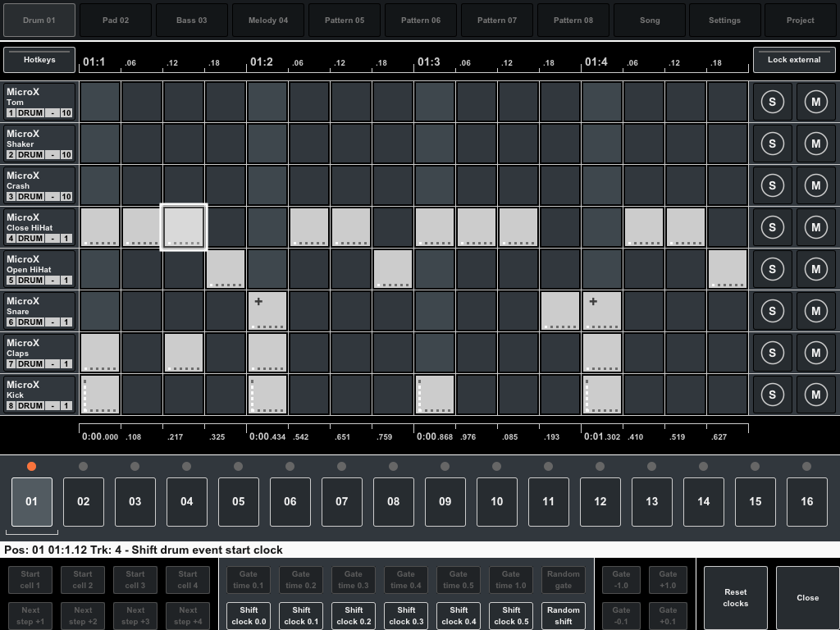Switch to the Pad 02 tab
This screenshot has width=840, height=630.
point(115,20)
